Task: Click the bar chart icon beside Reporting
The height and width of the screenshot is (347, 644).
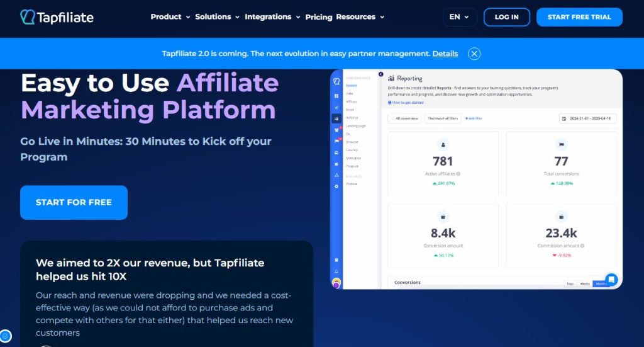Action: click(391, 78)
